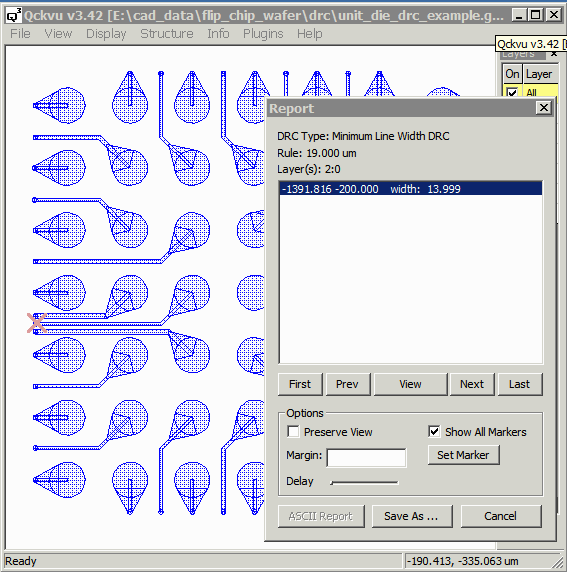567x572 pixels.
Task: Close the Layers panel
Action: [554, 54]
